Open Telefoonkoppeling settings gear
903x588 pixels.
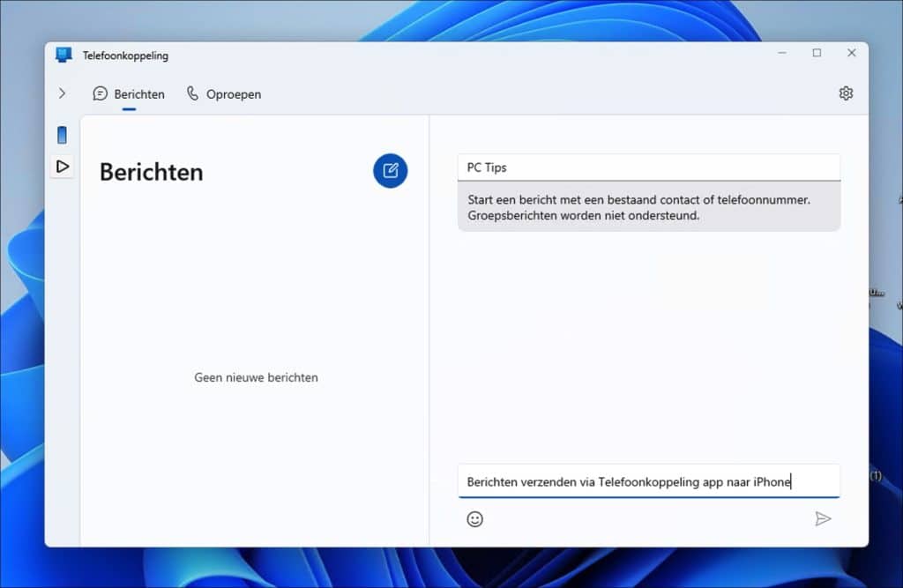point(846,93)
